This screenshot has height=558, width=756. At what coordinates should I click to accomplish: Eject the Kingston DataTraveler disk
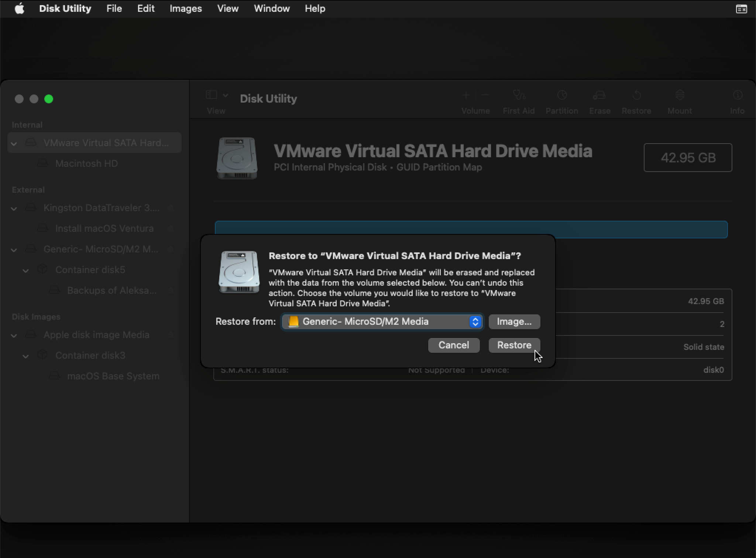coord(171,208)
